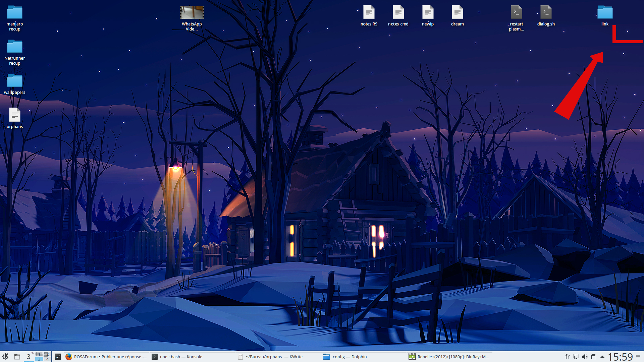
Task: Open the notes R9 text file
Action: click(369, 13)
